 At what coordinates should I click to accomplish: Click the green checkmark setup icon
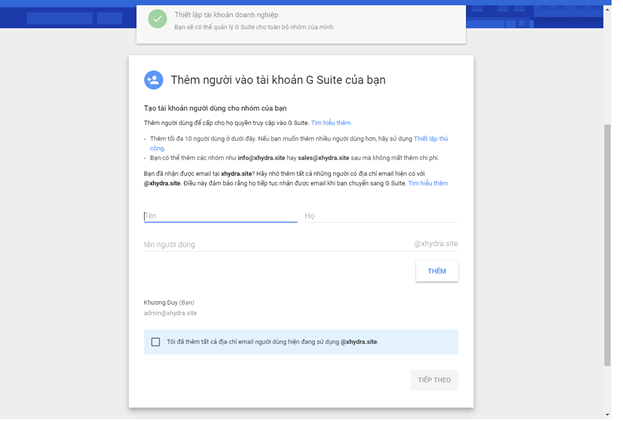pyautogui.click(x=157, y=19)
